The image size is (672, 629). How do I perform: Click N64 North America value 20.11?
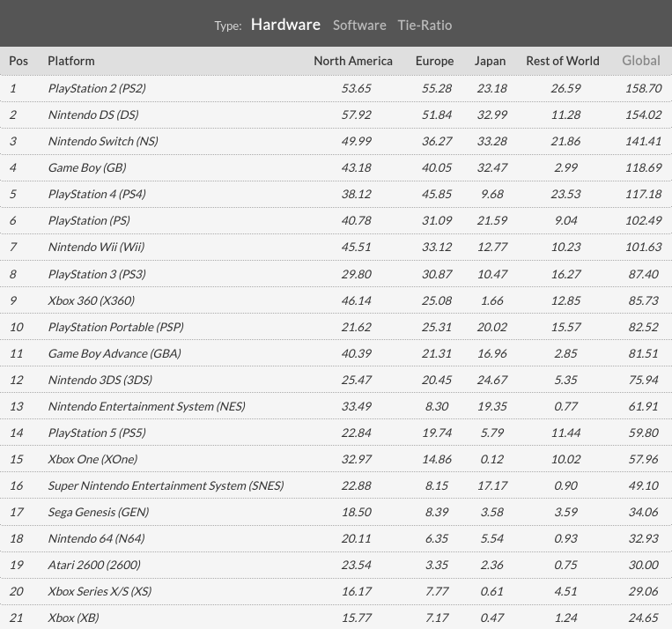click(x=356, y=538)
